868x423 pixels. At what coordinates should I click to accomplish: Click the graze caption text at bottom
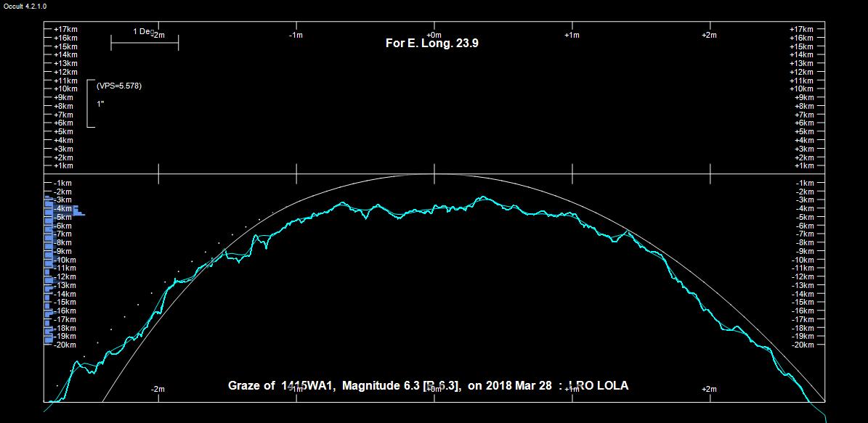coord(428,386)
